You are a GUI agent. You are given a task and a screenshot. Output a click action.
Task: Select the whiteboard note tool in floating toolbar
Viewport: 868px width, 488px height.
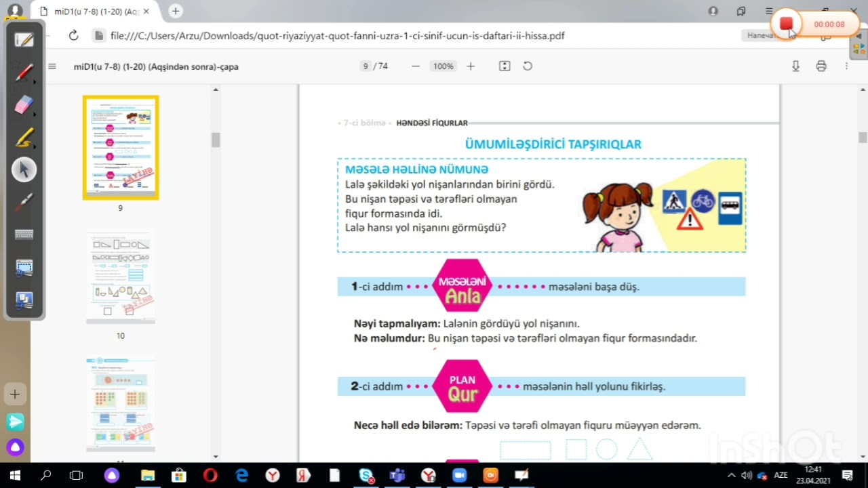click(x=24, y=39)
